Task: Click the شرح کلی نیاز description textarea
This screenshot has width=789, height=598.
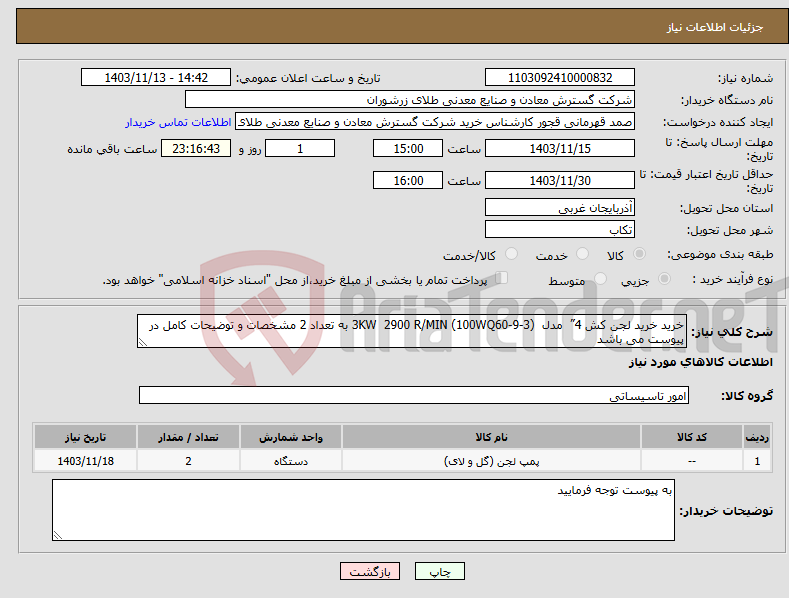Action: (x=412, y=331)
